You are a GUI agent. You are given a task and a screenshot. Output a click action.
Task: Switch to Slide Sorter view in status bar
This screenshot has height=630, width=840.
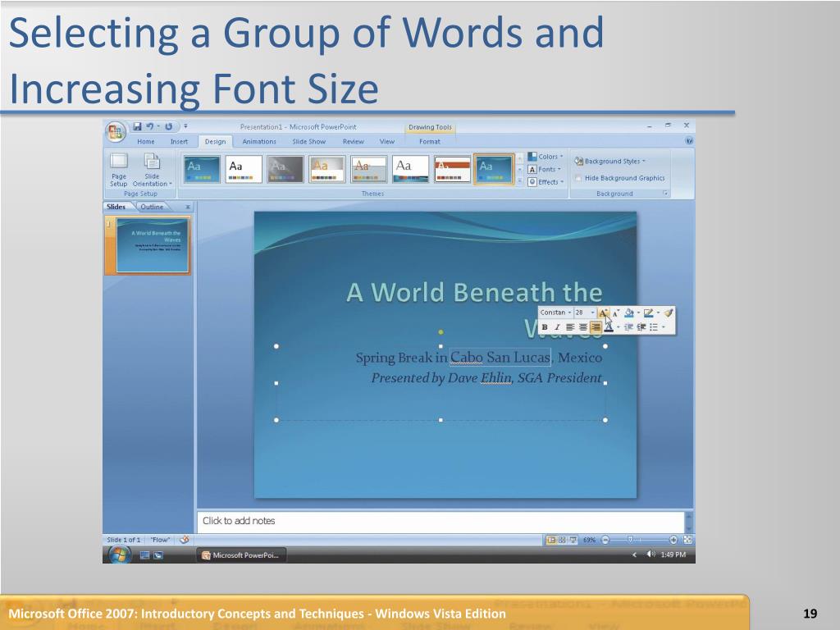[x=562, y=540]
